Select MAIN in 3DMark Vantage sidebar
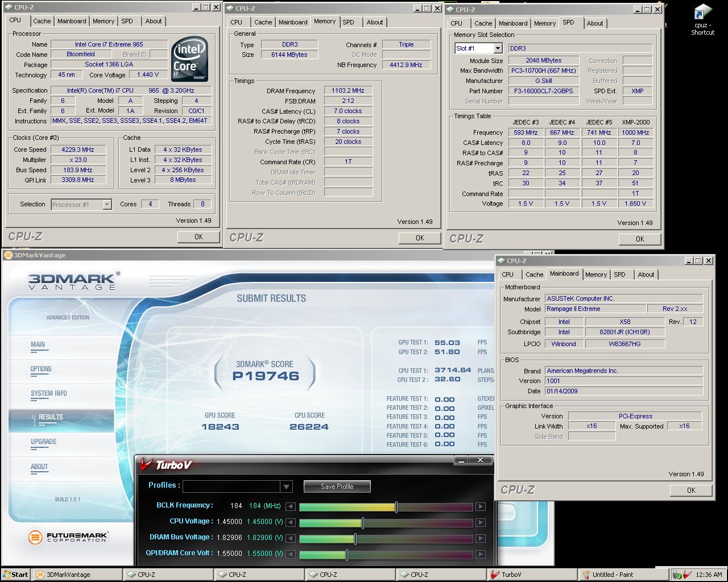The width and height of the screenshot is (728, 582). [x=38, y=344]
